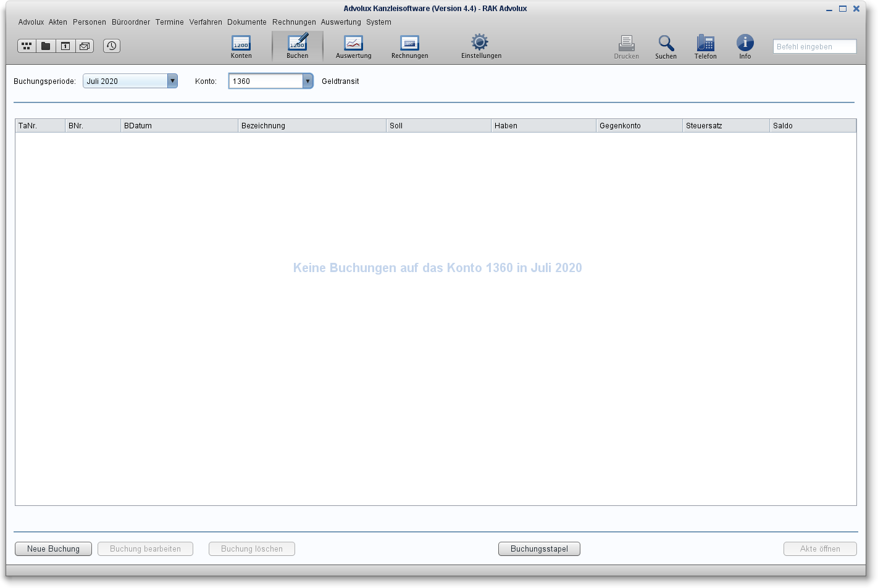Click the 'Geldtransit' account name text
The height and width of the screenshot is (588, 878).
click(x=340, y=81)
